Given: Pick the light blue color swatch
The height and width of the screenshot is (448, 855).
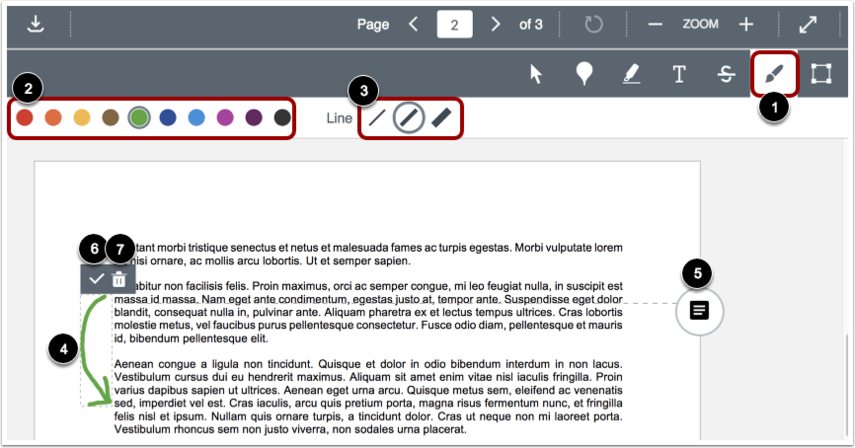Looking at the screenshot, I should pyautogui.click(x=196, y=117).
